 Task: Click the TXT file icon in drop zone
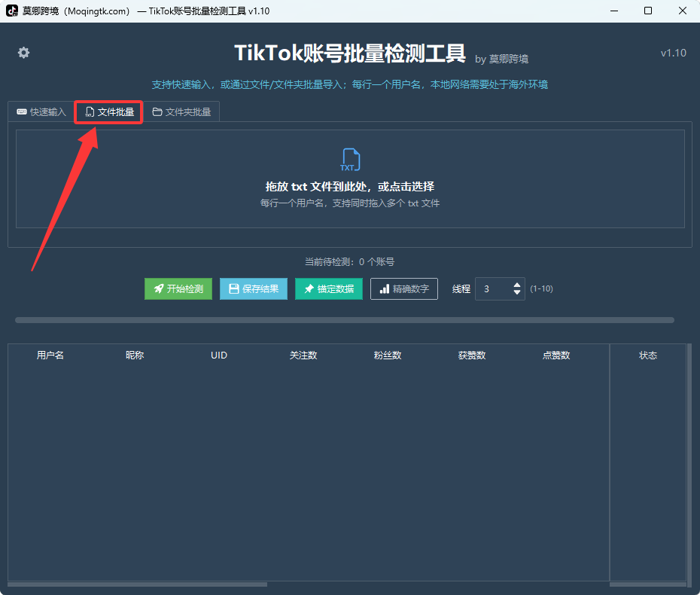350,160
